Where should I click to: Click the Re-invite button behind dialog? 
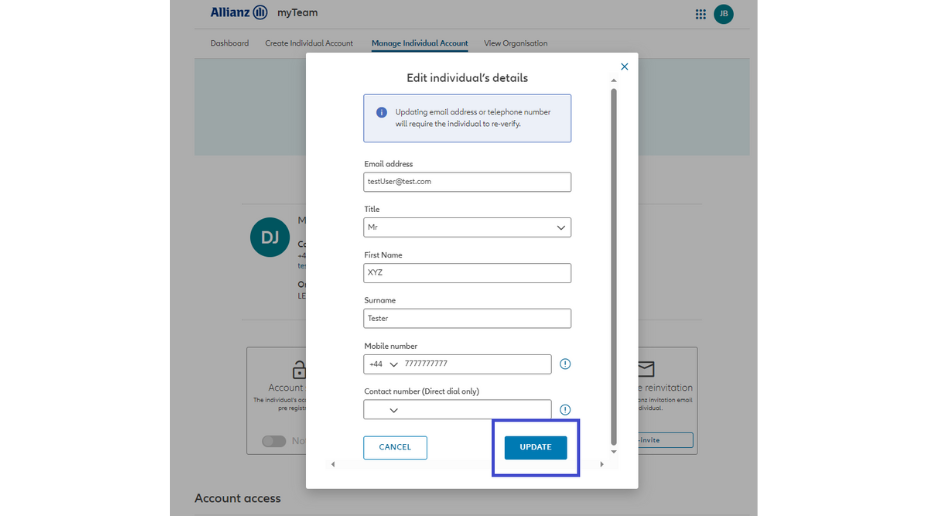[665, 440]
